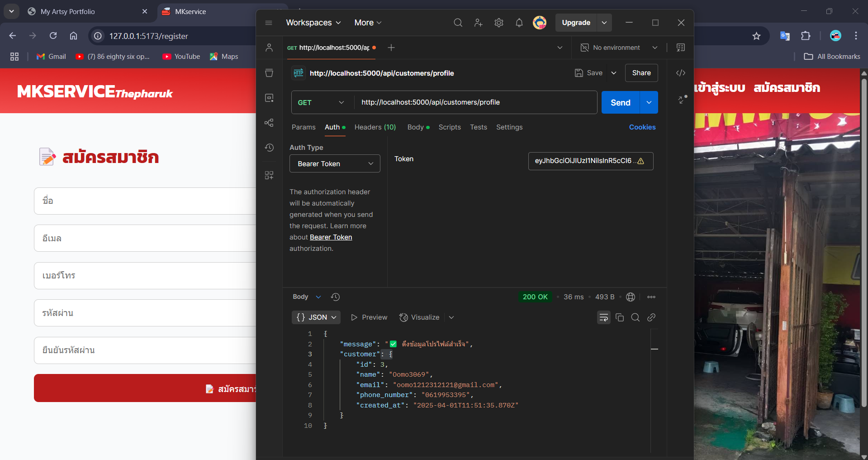The width and height of the screenshot is (868, 460).
Task: Open Postman sidebar panel below the trash icon
Action: pos(269,98)
